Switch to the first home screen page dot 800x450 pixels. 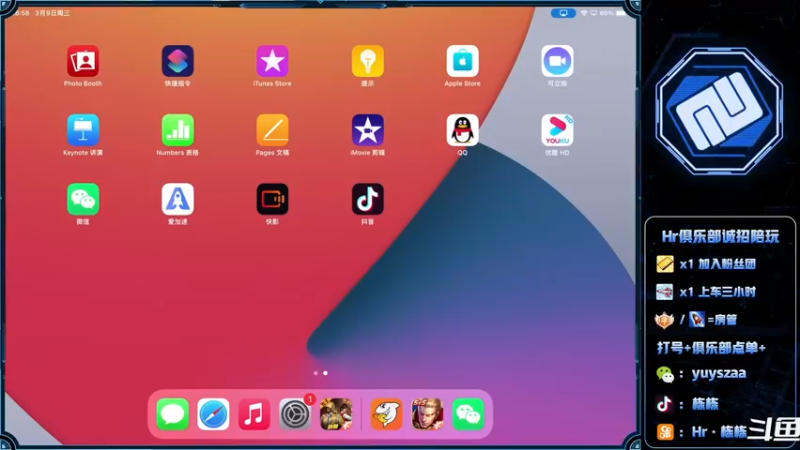(x=316, y=373)
